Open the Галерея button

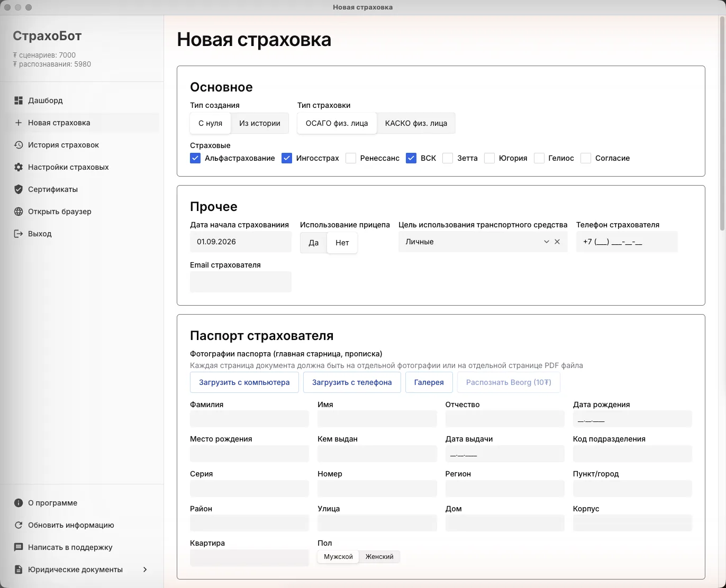(429, 382)
